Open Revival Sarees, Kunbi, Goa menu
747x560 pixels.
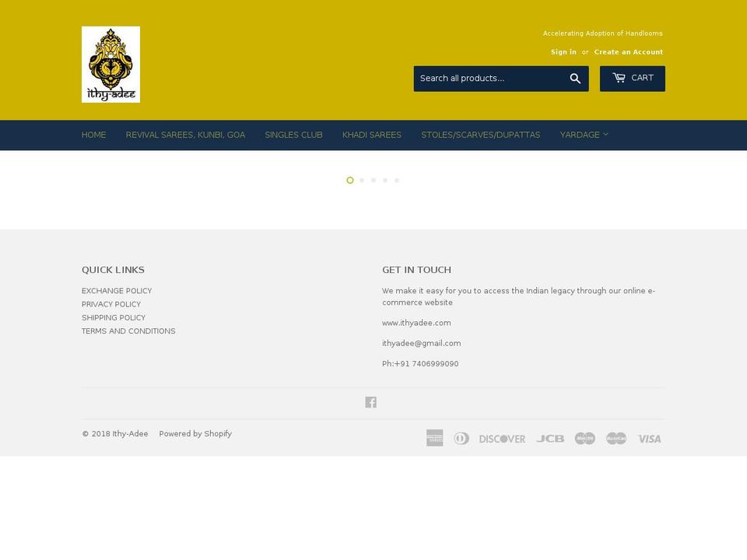point(185,135)
